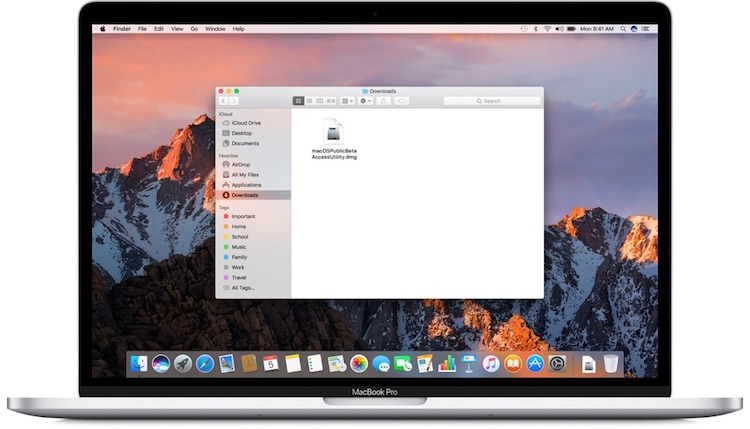Go back with the Finder back arrow

[224, 101]
